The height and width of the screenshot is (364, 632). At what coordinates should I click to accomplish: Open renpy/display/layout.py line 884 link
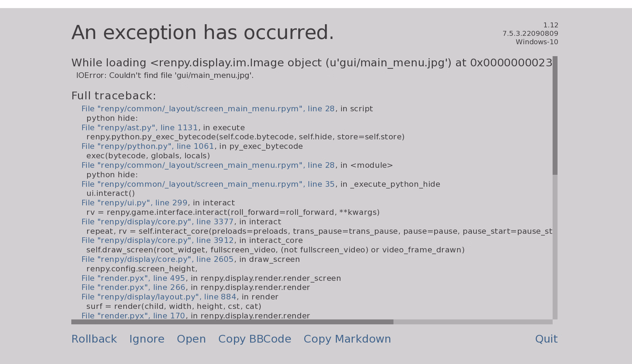tap(159, 297)
